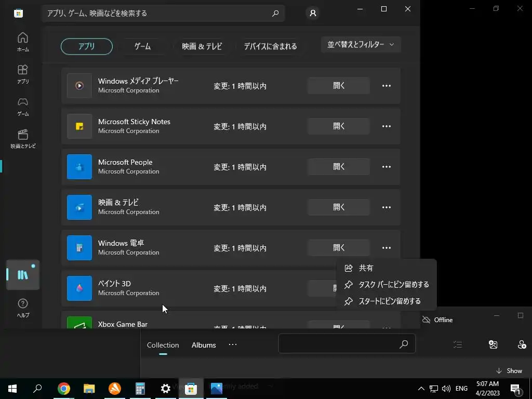The image size is (532, 399).
Task: Expand 並べ替えとフィルター dropdown
Action: tap(361, 45)
